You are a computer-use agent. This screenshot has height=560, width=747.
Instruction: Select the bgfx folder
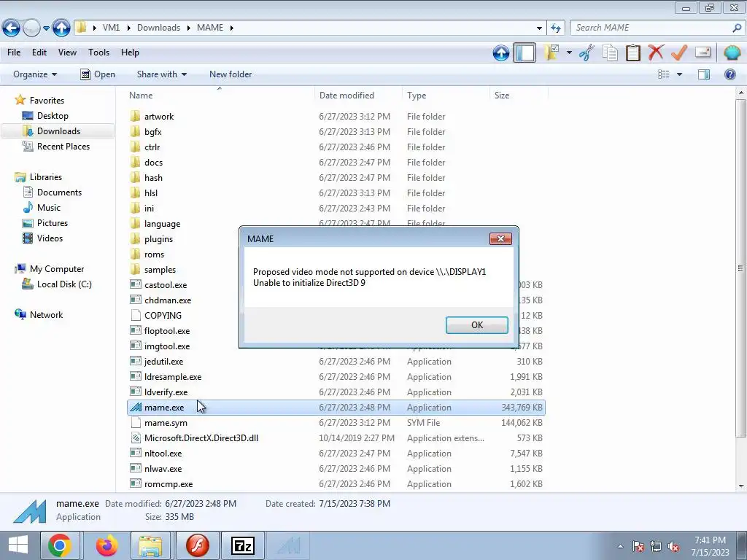click(152, 131)
